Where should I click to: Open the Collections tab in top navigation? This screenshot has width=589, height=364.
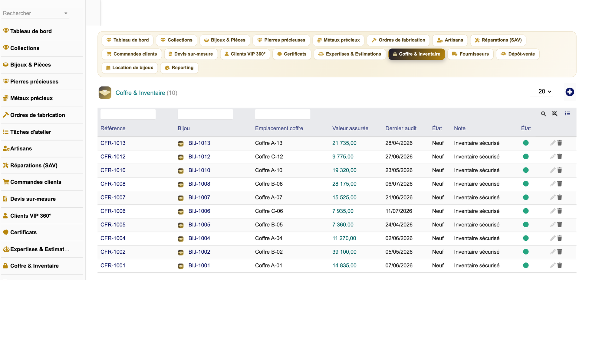(x=176, y=40)
